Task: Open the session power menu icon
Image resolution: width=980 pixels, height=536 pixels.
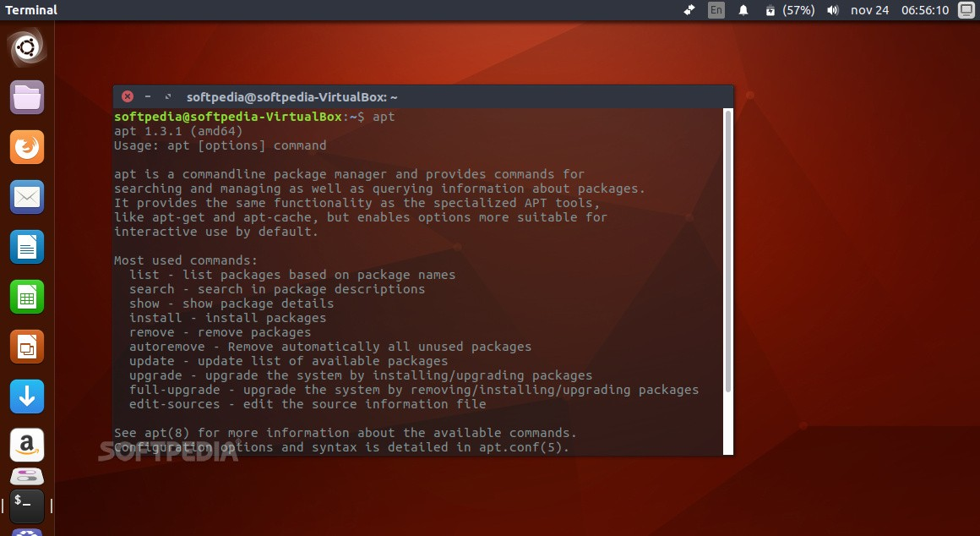Action: pyautogui.click(x=966, y=10)
